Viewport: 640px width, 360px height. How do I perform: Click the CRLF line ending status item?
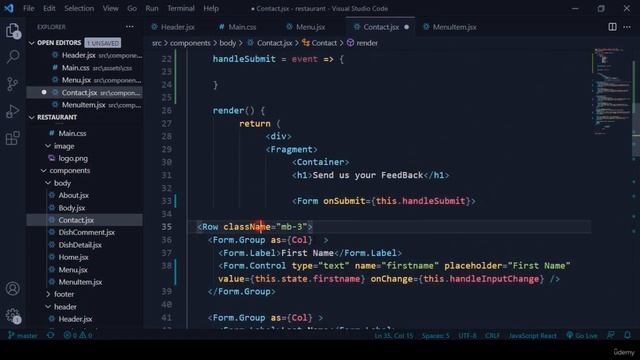point(492,336)
